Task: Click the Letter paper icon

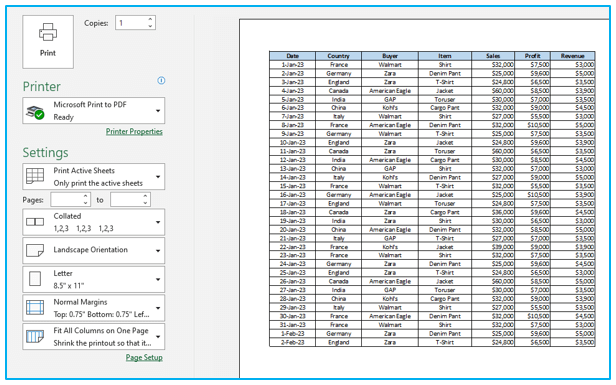Action: (35, 279)
